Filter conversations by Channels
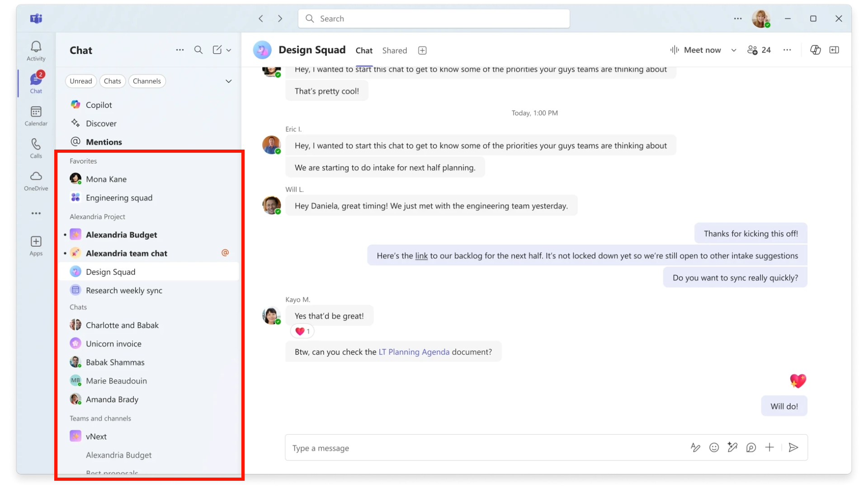Screen dimensions: 868x488 point(147,81)
